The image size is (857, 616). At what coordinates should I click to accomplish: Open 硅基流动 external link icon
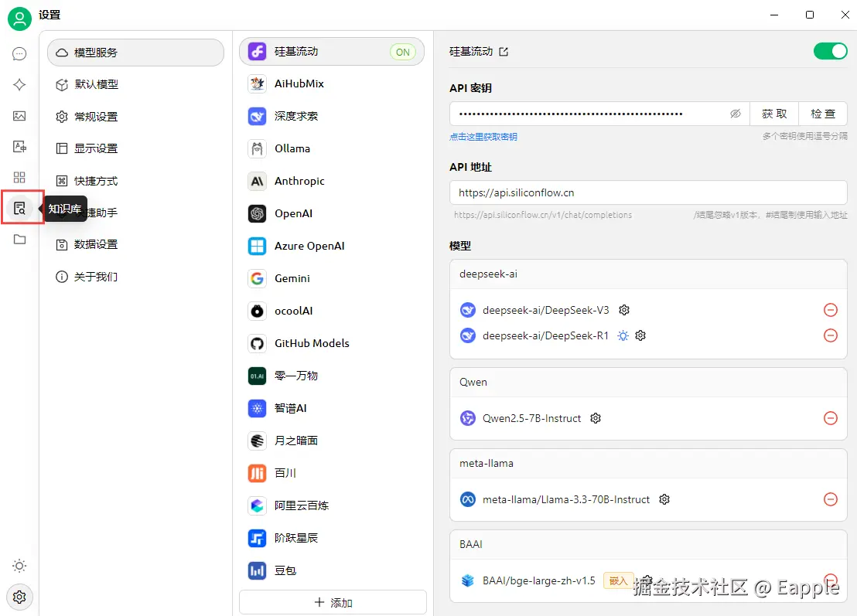pyautogui.click(x=504, y=51)
